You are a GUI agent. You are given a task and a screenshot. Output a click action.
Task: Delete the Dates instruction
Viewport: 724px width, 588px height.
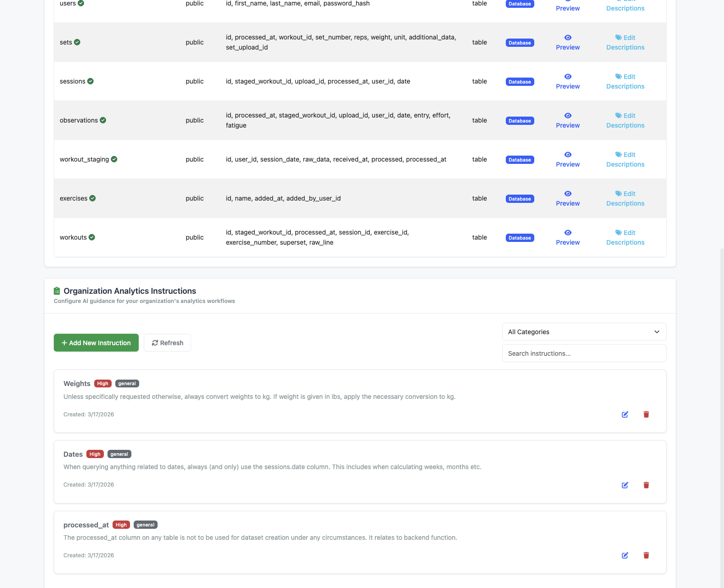click(x=646, y=485)
